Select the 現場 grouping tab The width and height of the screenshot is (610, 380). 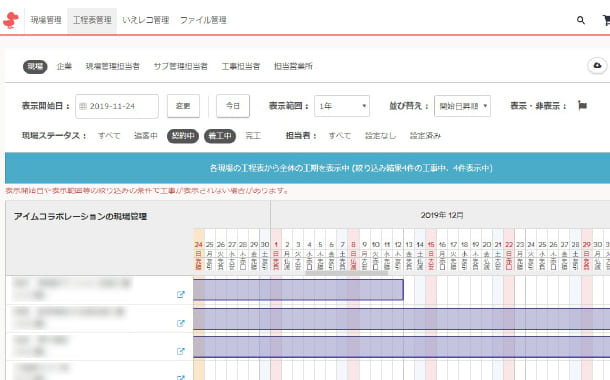click(35, 67)
